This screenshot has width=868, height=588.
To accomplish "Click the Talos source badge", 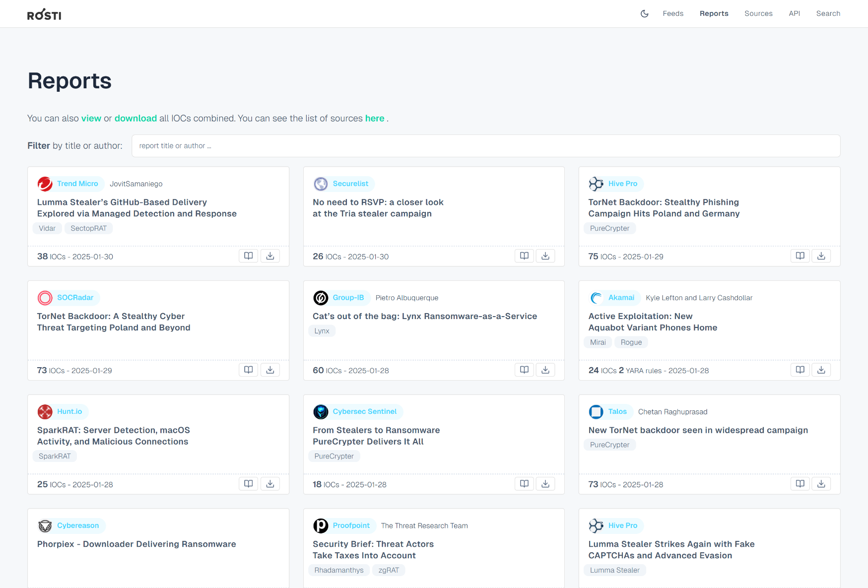I will pyautogui.click(x=610, y=412).
